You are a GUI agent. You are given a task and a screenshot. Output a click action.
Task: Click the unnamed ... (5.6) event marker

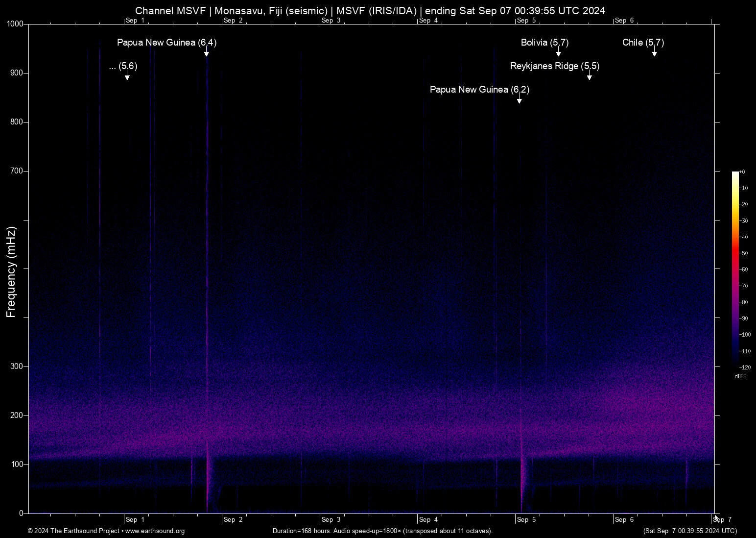[x=122, y=67]
